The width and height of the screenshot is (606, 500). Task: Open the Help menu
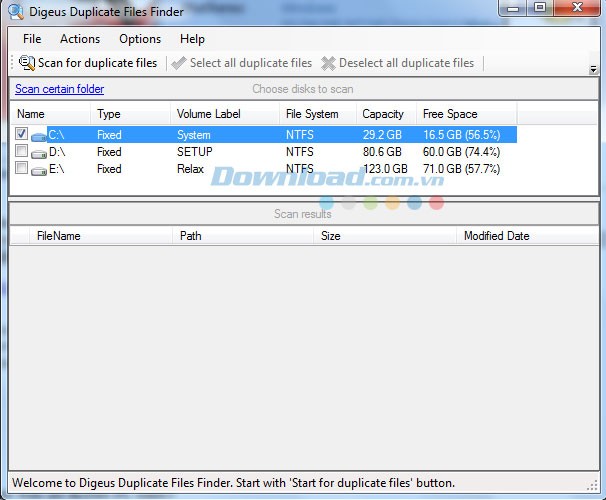click(192, 39)
